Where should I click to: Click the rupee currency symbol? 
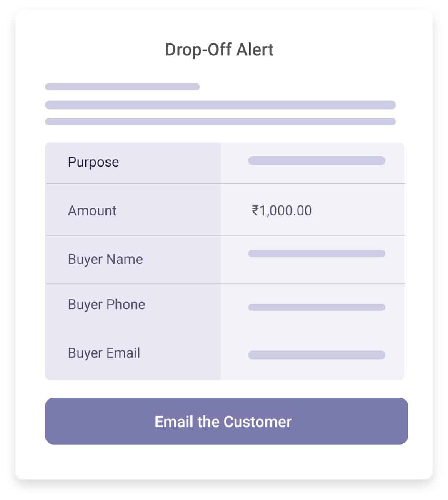click(255, 211)
